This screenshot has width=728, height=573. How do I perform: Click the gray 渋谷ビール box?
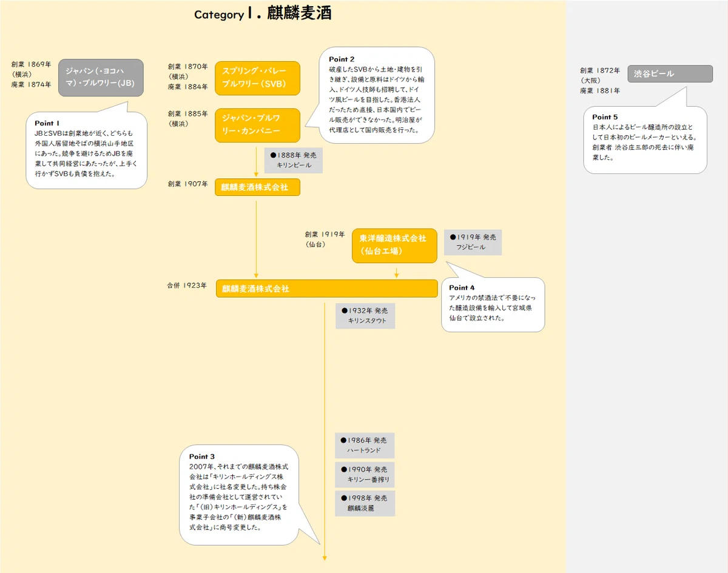coord(670,73)
